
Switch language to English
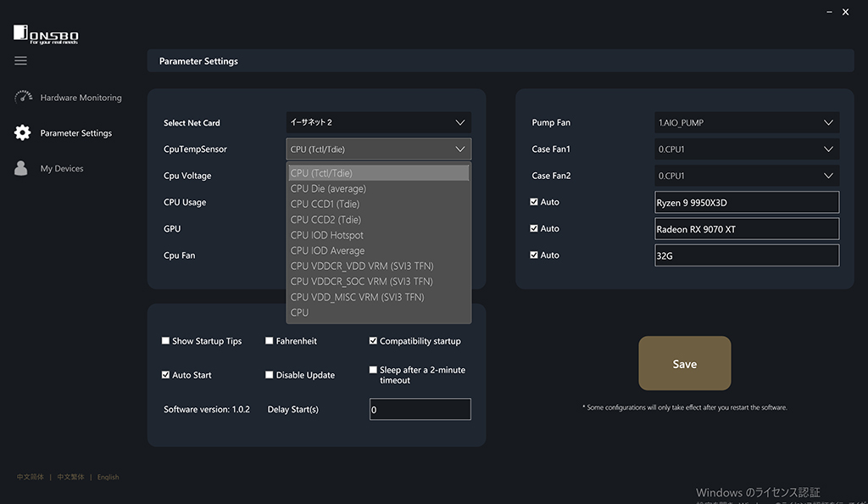click(x=108, y=477)
